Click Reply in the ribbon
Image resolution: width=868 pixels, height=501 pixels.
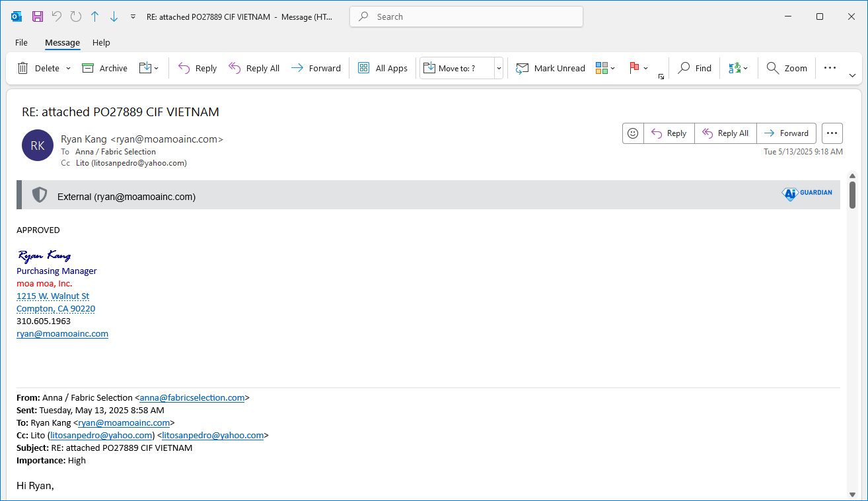[198, 68]
